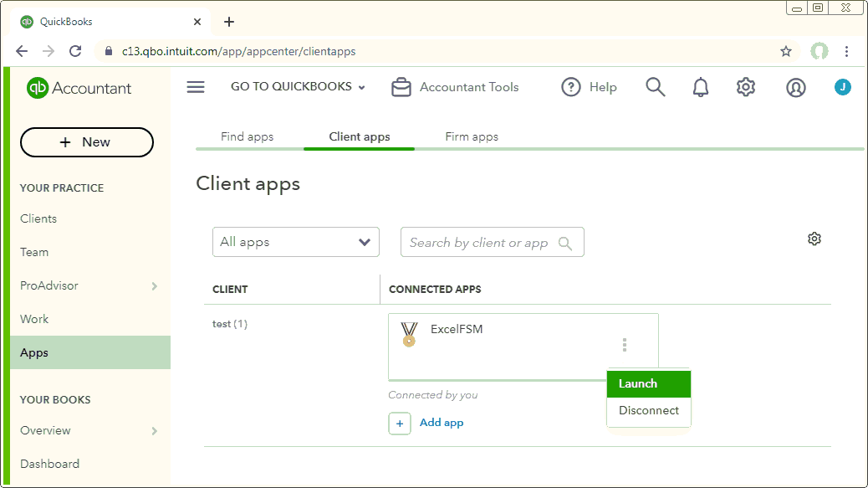The height and width of the screenshot is (488, 868).
Task: Go forward in browser history
Action: point(49,52)
